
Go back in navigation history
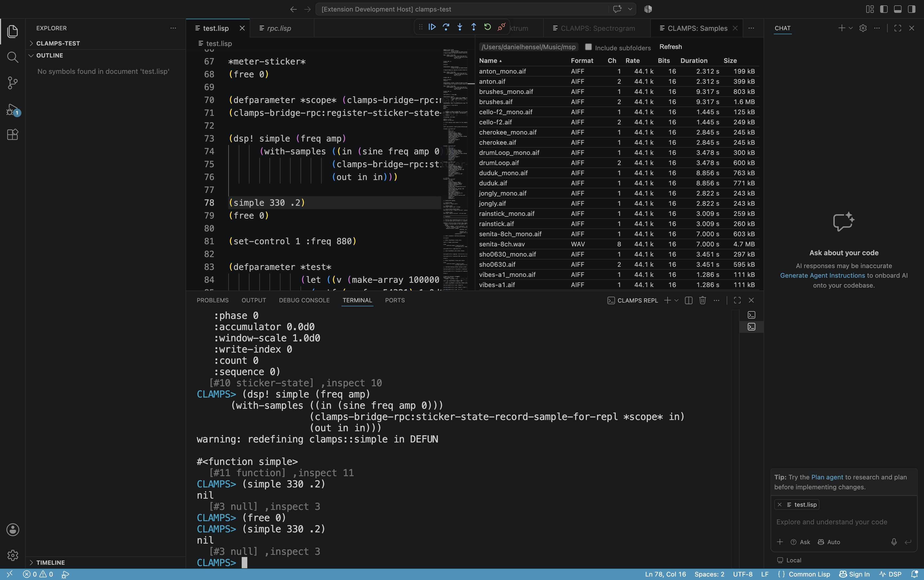294,9
